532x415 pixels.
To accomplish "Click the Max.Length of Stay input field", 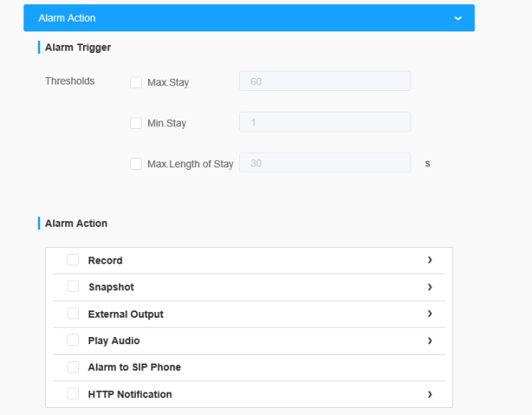I will pos(324,163).
